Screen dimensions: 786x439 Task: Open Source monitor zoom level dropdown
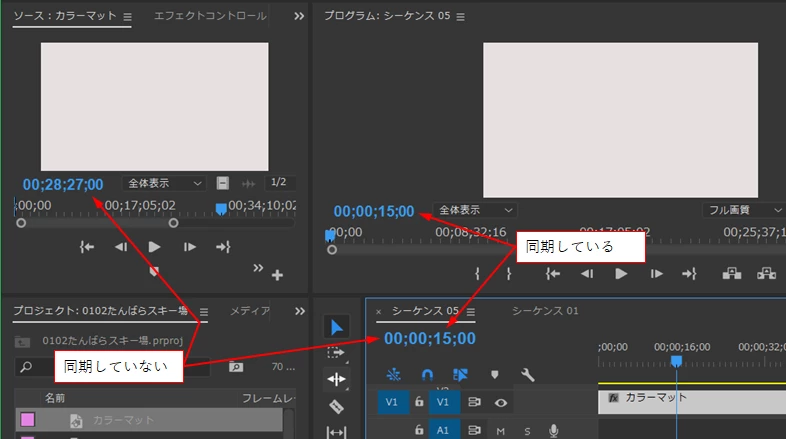coord(164,183)
